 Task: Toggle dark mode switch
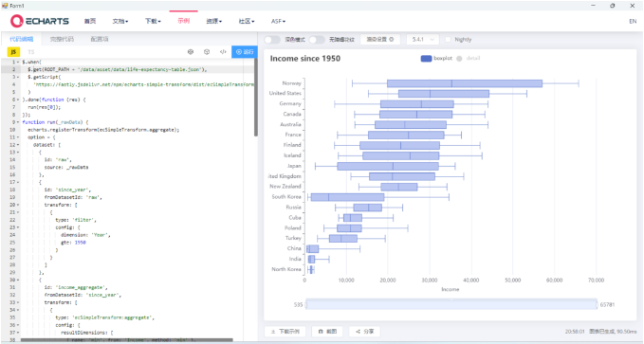[271, 40]
